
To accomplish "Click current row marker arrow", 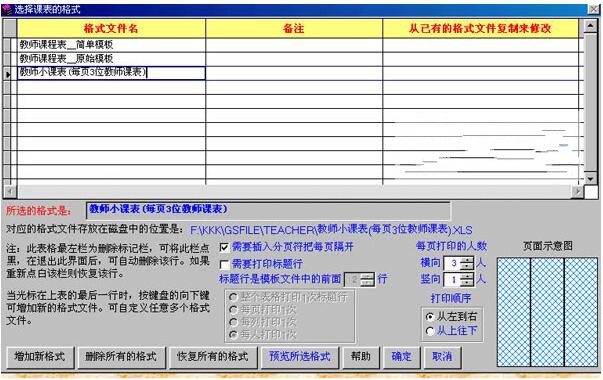I will [9, 74].
